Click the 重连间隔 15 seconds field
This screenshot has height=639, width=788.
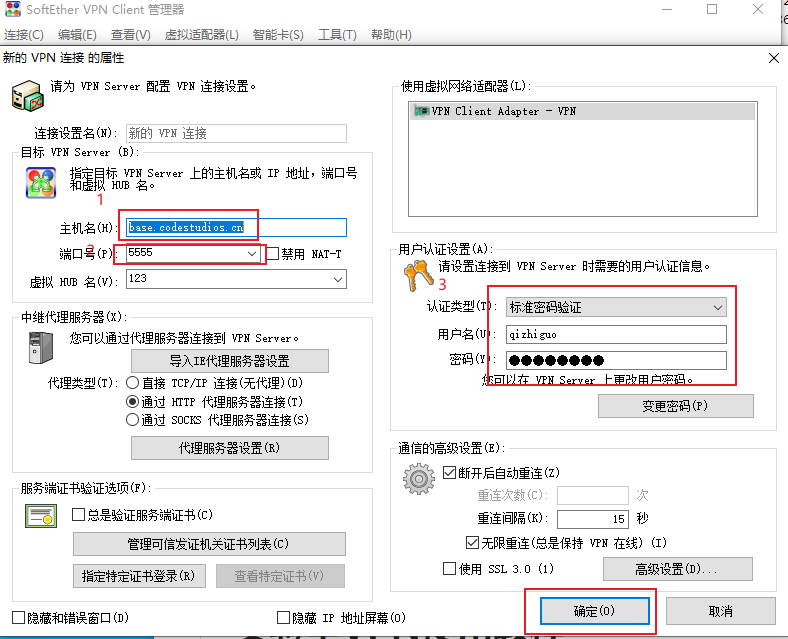(593, 518)
